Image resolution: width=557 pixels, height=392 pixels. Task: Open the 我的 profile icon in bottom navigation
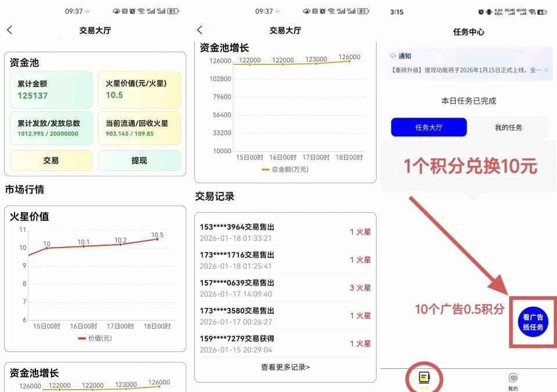click(512, 378)
